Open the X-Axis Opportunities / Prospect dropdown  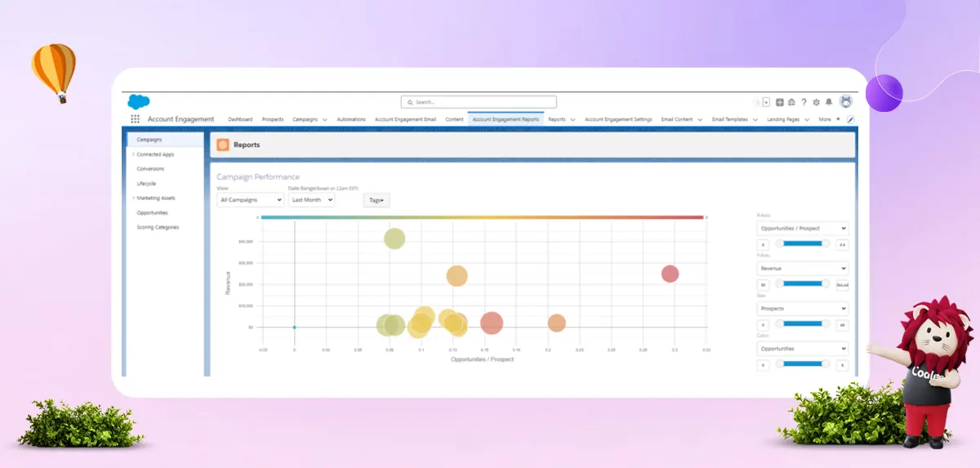803,228
